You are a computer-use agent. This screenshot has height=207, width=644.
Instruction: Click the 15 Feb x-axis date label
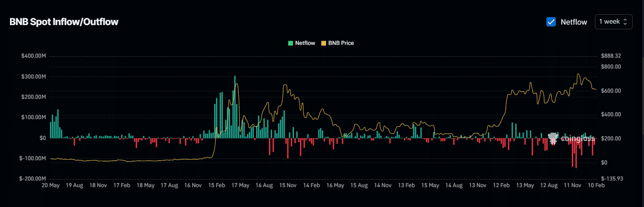(216, 186)
